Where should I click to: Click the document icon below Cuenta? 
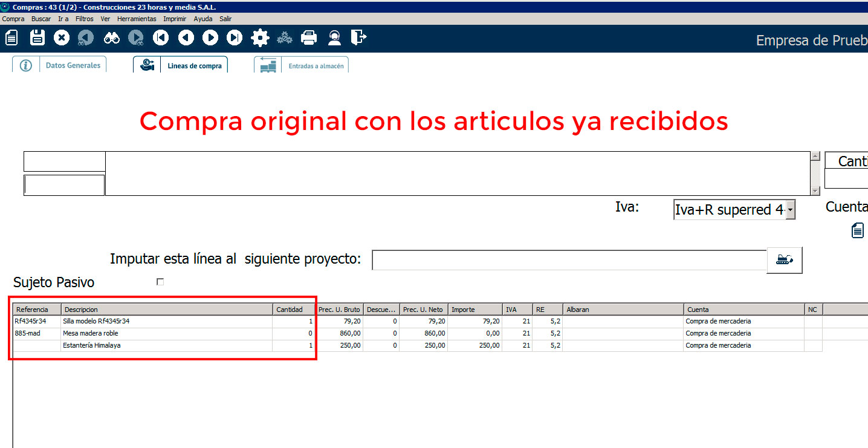[858, 230]
